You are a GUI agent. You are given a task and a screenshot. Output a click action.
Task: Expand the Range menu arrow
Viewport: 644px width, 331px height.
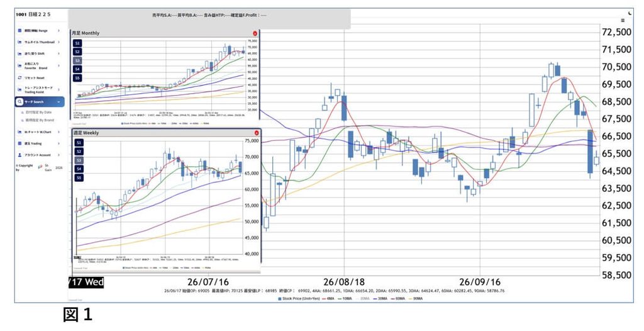tap(58, 30)
